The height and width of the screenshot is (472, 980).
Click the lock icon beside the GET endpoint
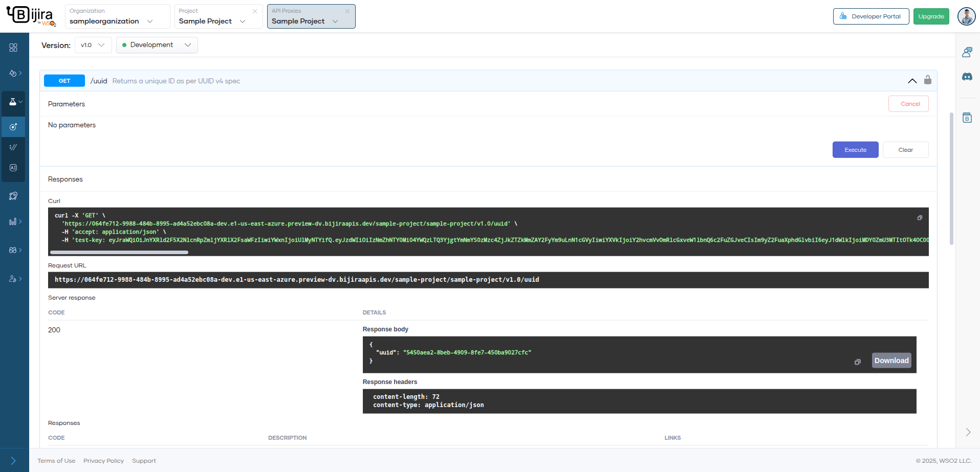[x=928, y=80]
